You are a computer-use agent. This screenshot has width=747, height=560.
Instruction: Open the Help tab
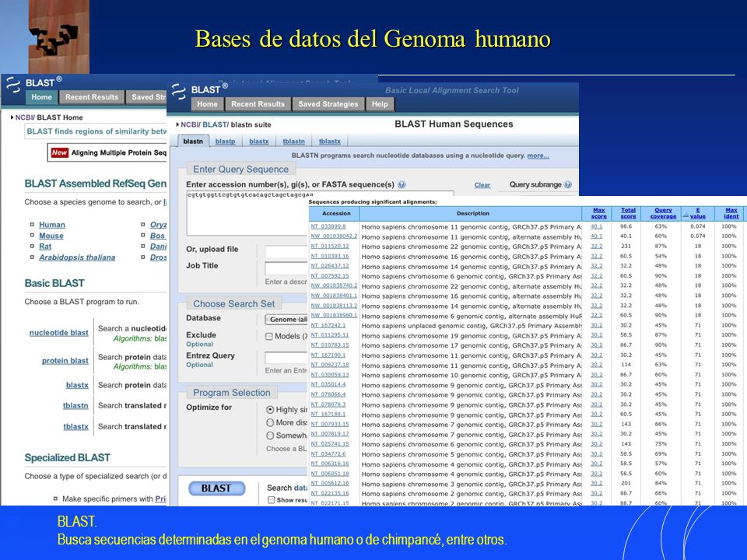(x=380, y=103)
